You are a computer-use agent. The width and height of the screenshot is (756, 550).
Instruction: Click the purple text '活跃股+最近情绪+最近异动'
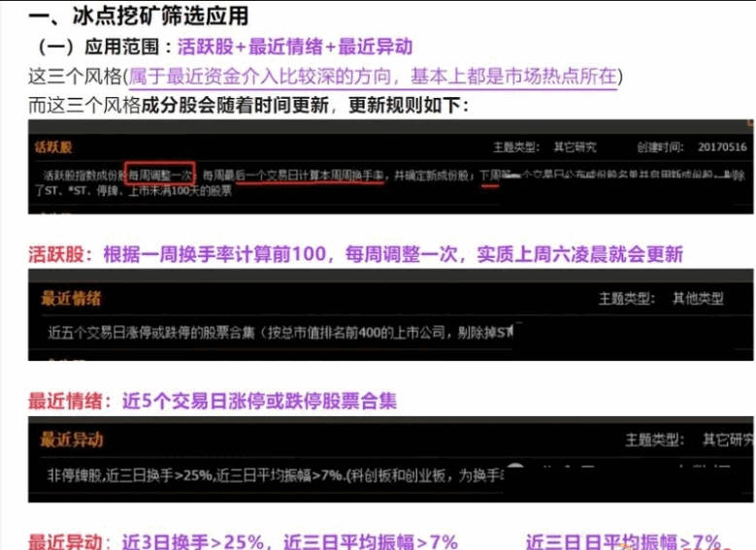pyautogui.click(x=295, y=48)
